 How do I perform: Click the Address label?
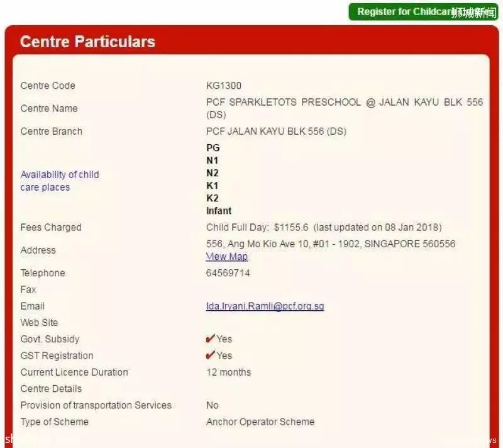click(x=38, y=250)
